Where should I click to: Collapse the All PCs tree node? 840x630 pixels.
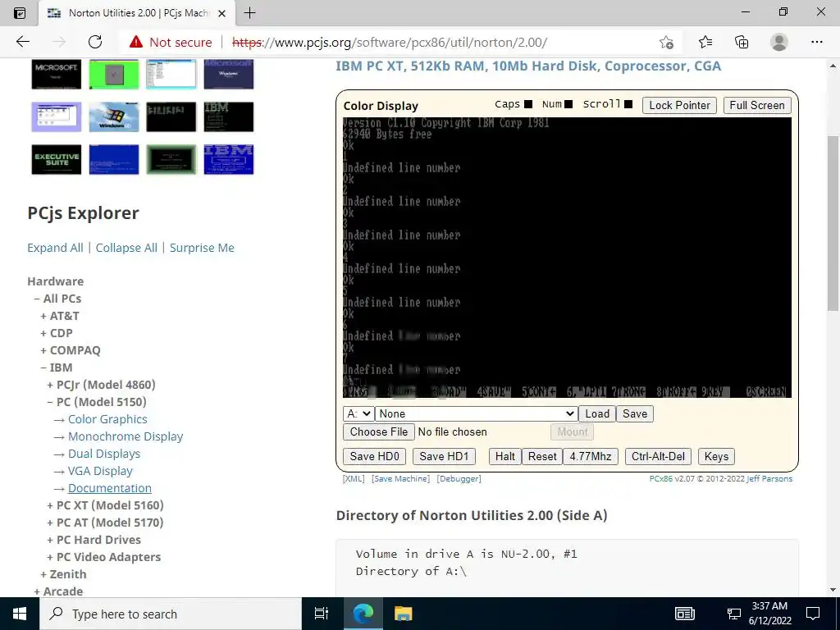[37, 299]
